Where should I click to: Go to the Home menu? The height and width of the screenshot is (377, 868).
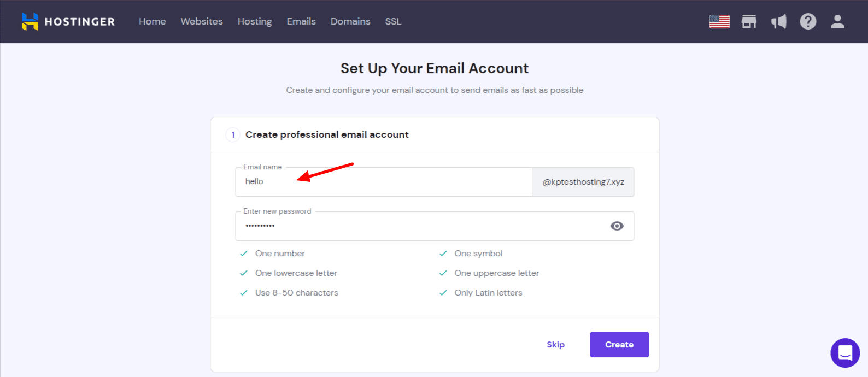152,21
